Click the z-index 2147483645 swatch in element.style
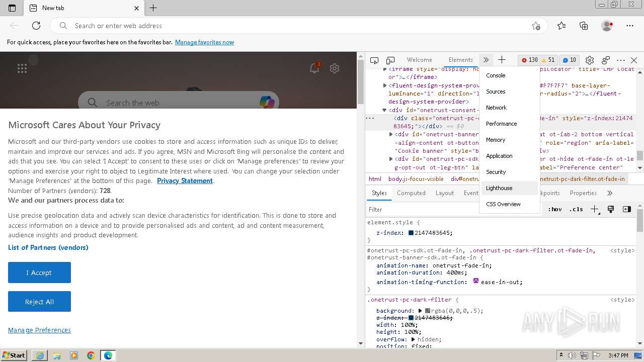Screen dimensions: 644x362 click(x=411, y=233)
